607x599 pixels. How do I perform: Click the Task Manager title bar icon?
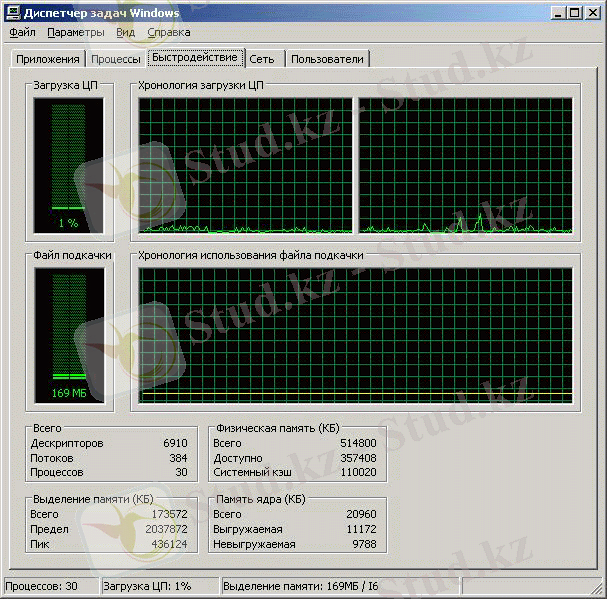pyautogui.click(x=13, y=13)
